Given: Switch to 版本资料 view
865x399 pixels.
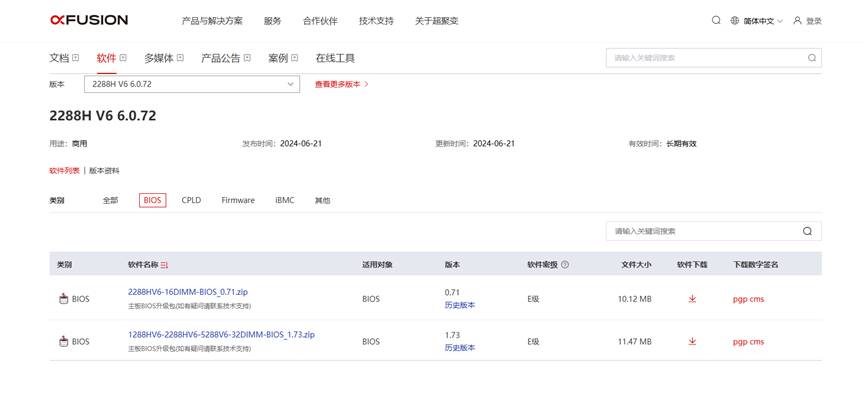Looking at the screenshot, I should coord(104,171).
